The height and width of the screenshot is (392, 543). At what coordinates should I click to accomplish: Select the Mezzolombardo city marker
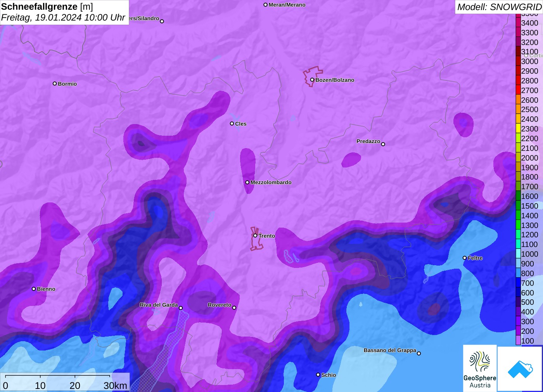click(247, 182)
